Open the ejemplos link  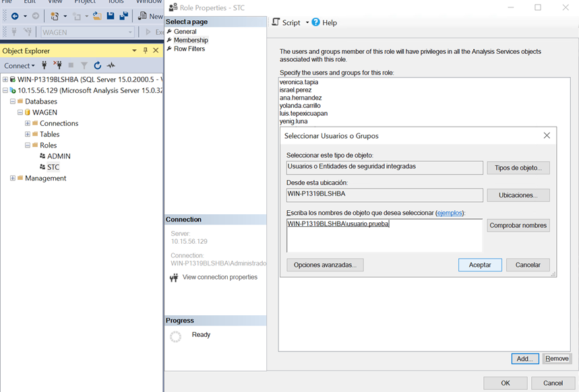[450, 212]
